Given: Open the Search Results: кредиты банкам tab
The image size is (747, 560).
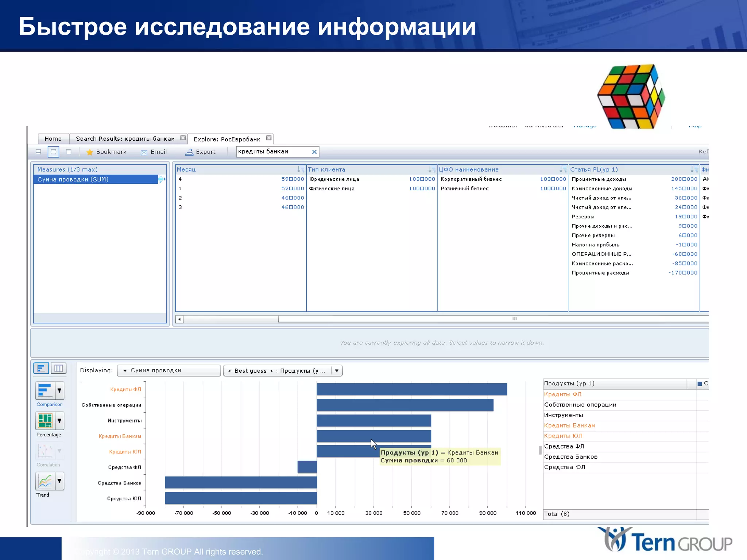Looking at the screenshot, I should (125, 139).
